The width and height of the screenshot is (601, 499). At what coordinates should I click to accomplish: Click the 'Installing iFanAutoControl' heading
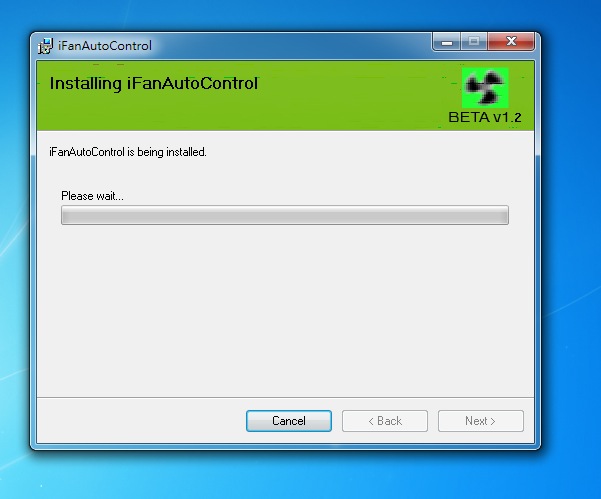(154, 83)
